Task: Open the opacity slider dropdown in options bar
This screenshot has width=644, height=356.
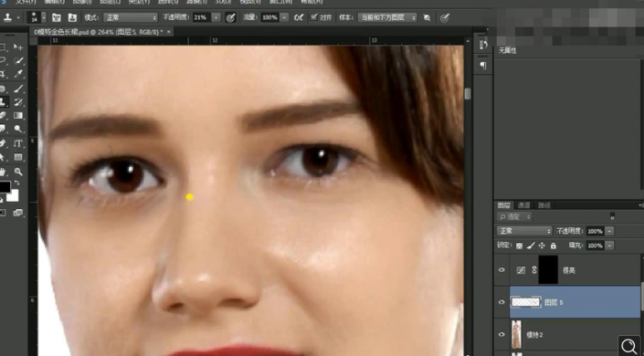Action: pos(216,17)
